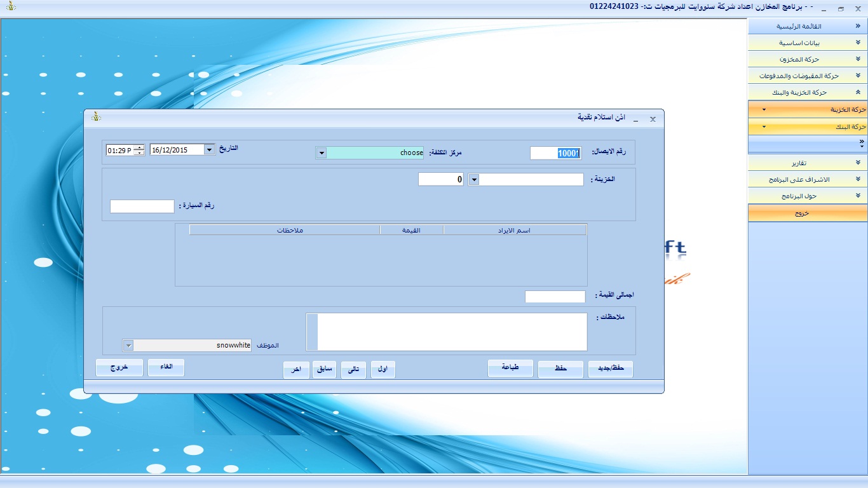The image size is (868, 488).
Task: Go to next record with تالى button
Action: [353, 369]
